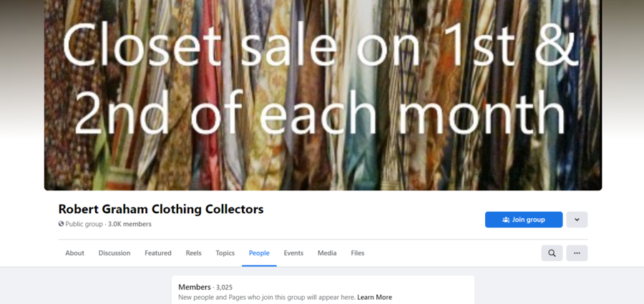Switch to the Media tab
This screenshot has height=304, width=644.
pos(327,253)
